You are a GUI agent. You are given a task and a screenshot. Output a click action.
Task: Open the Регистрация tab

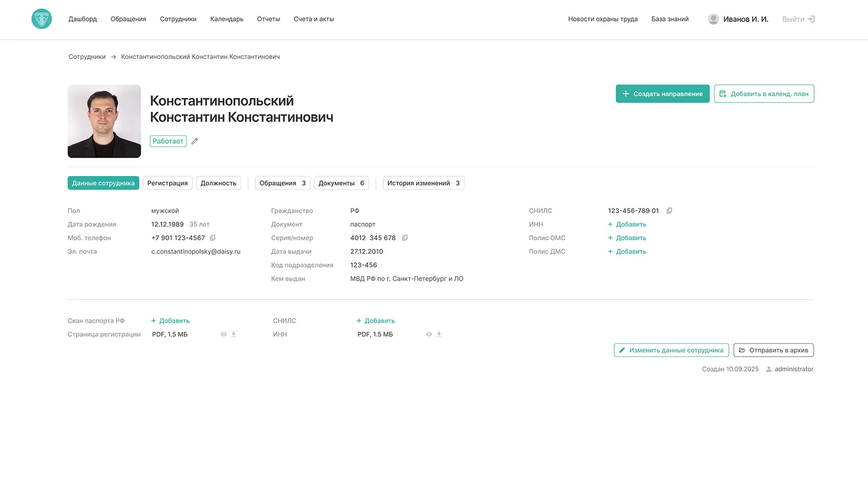pyautogui.click(x=167, y=183)
